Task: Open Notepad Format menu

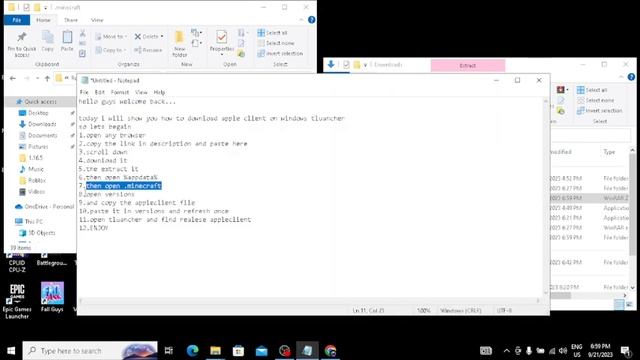Action: click(120, 92)
